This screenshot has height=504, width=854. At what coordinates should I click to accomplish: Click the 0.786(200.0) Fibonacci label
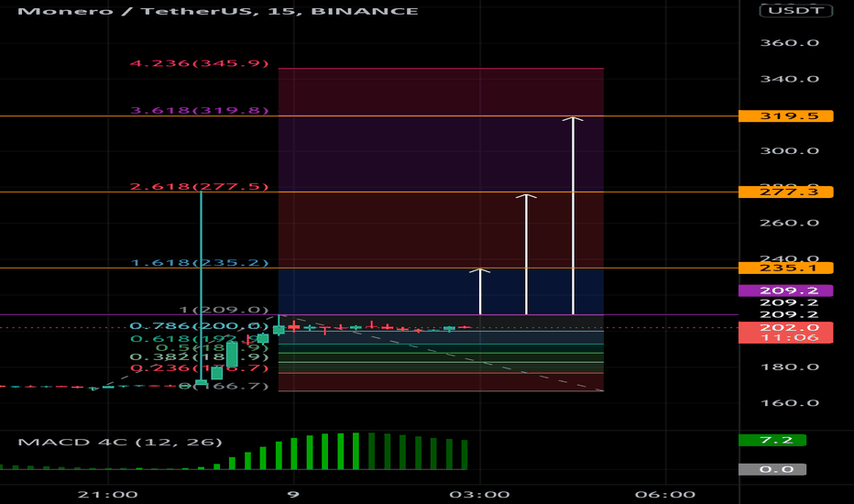coord(200,326)
